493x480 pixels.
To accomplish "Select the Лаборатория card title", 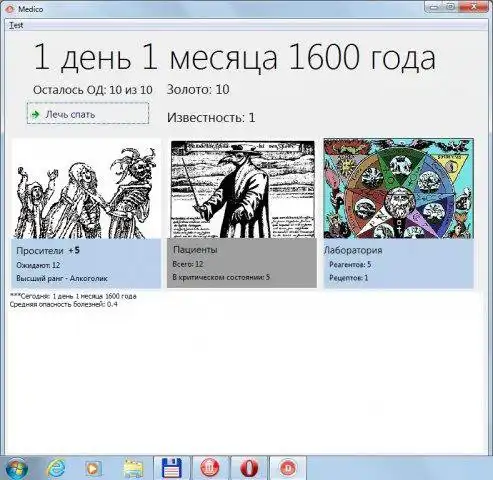I will click(353, 250).
